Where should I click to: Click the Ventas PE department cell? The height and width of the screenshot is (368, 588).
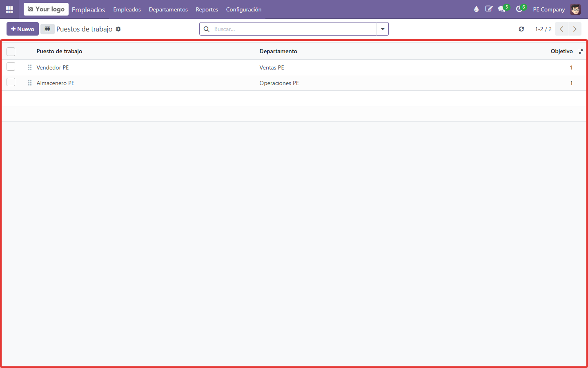click(272, 67)
